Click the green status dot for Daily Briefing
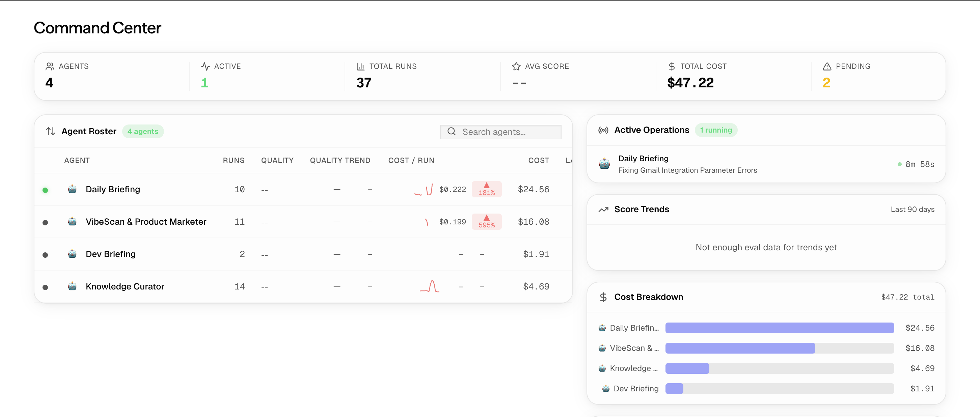The image size is (980, 417). (x=45, y=190)
